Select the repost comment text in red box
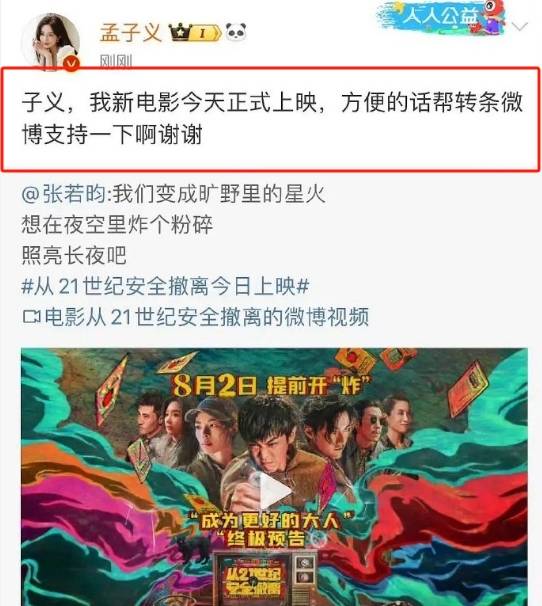 271,119
